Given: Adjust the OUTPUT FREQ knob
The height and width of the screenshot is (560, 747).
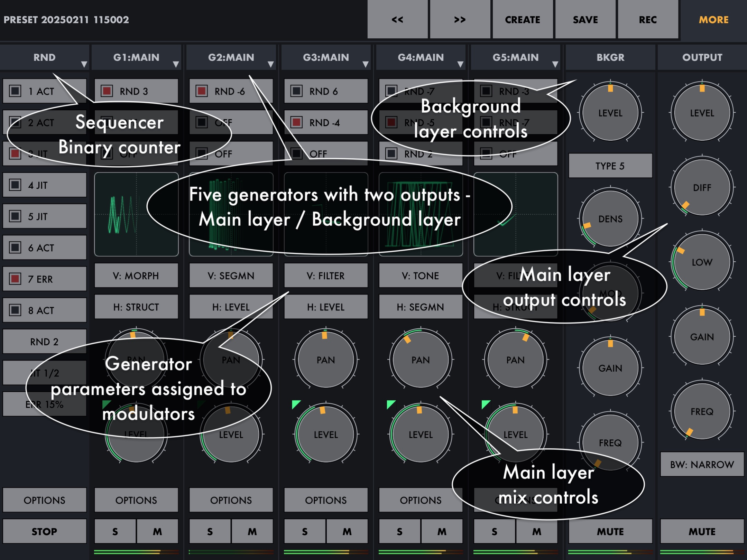Looking at the screenshot, I should (702, 411).
